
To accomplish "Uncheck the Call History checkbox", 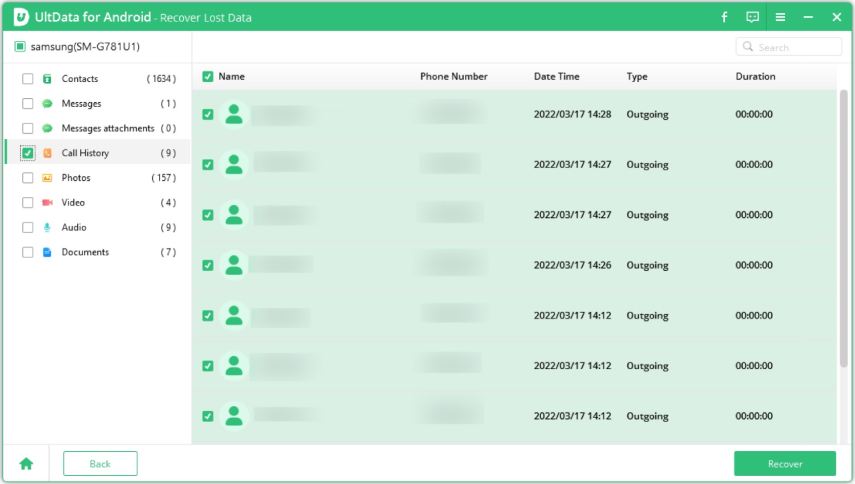I will 27,153.
